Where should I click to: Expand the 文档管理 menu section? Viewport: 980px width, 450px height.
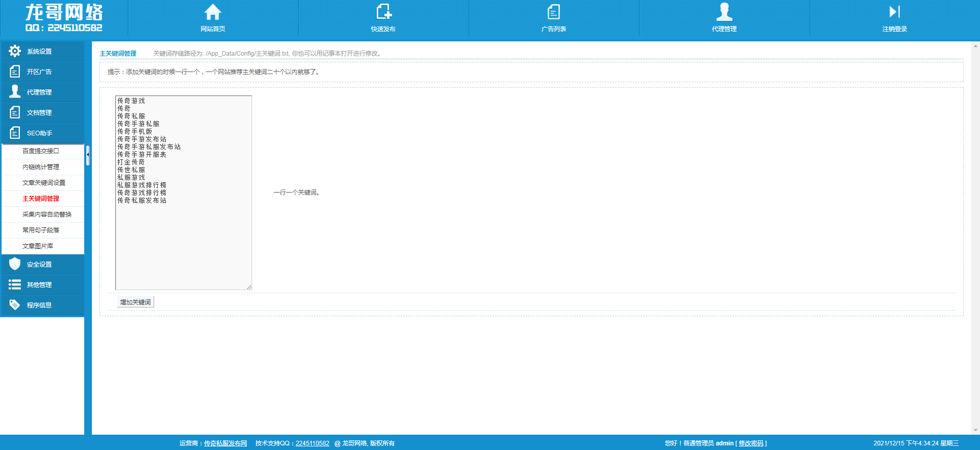42,112
